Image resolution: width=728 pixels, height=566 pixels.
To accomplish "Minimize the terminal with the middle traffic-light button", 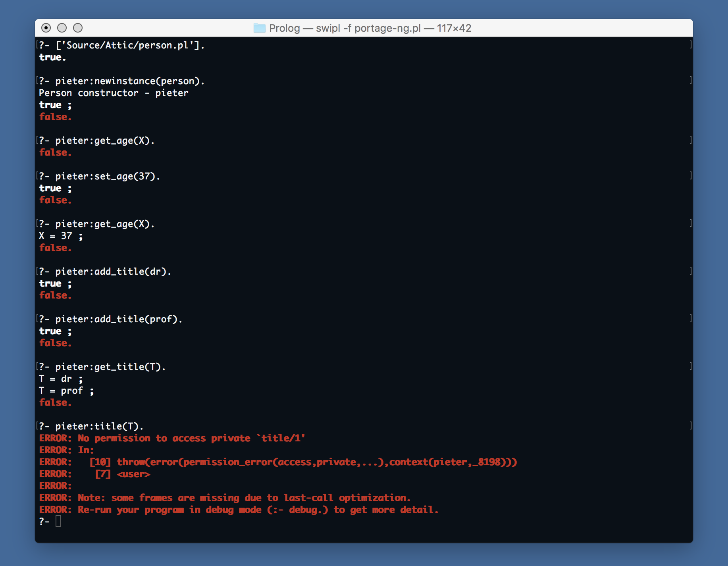I will (62, 28).
